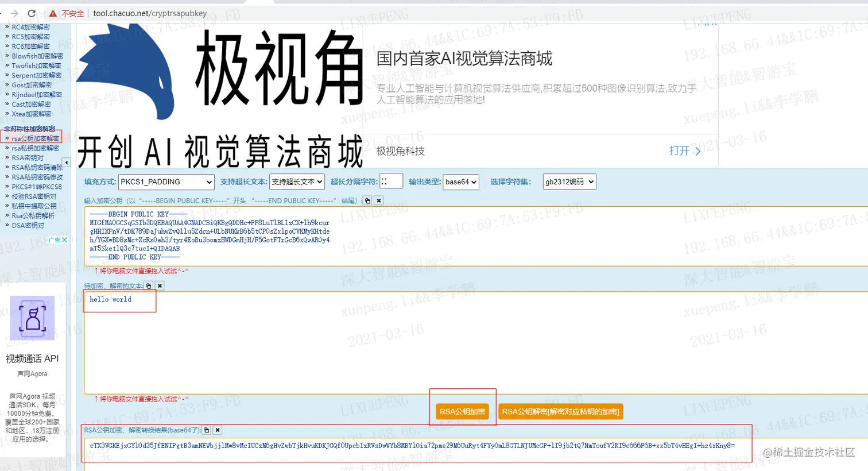Viewport: 868px width, 471px height.
Task: Click the 视频通话 API ad title
Action: (x=32, y=358)
